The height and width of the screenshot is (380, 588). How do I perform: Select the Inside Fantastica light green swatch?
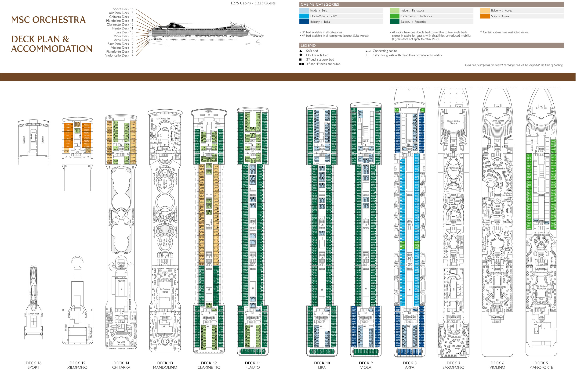click(394, 10)
